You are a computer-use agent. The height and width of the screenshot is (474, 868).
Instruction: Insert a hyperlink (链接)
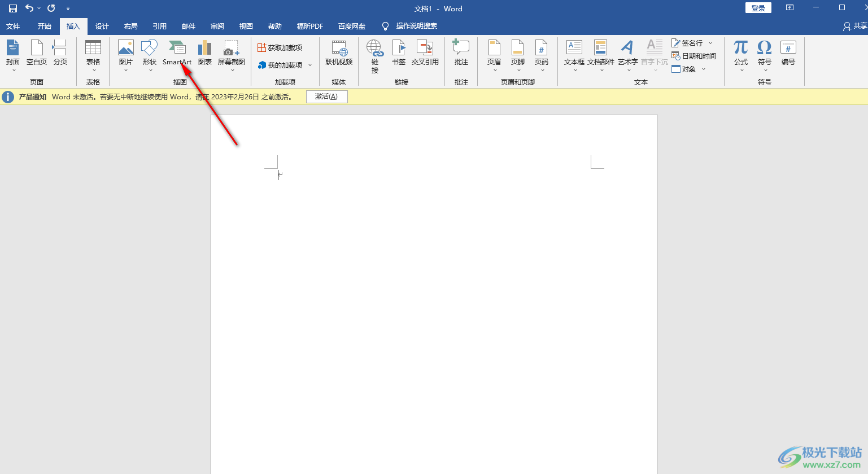pos(375,56)
